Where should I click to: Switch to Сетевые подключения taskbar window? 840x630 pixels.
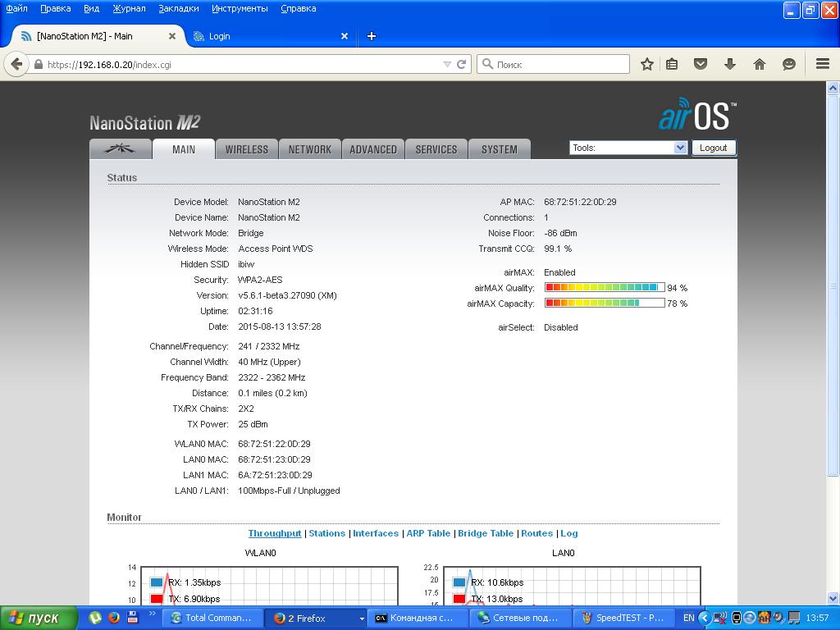520,619
